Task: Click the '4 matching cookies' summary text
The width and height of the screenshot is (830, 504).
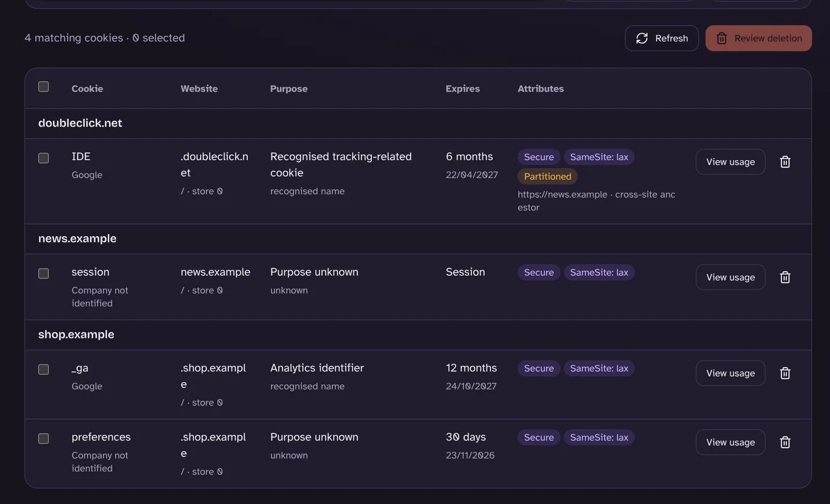Action: pyautogui.click(x=74, y=38)
